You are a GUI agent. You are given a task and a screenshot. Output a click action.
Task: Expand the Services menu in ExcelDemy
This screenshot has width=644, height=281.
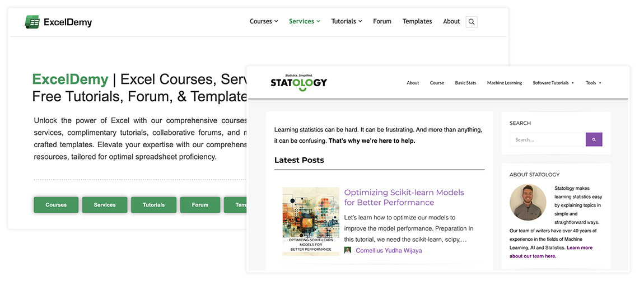click(304, 21)
